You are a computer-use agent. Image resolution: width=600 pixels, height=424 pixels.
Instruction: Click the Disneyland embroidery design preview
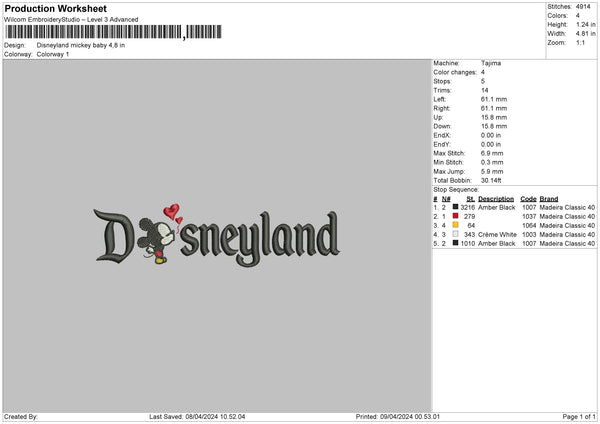[x=217, y=235]
